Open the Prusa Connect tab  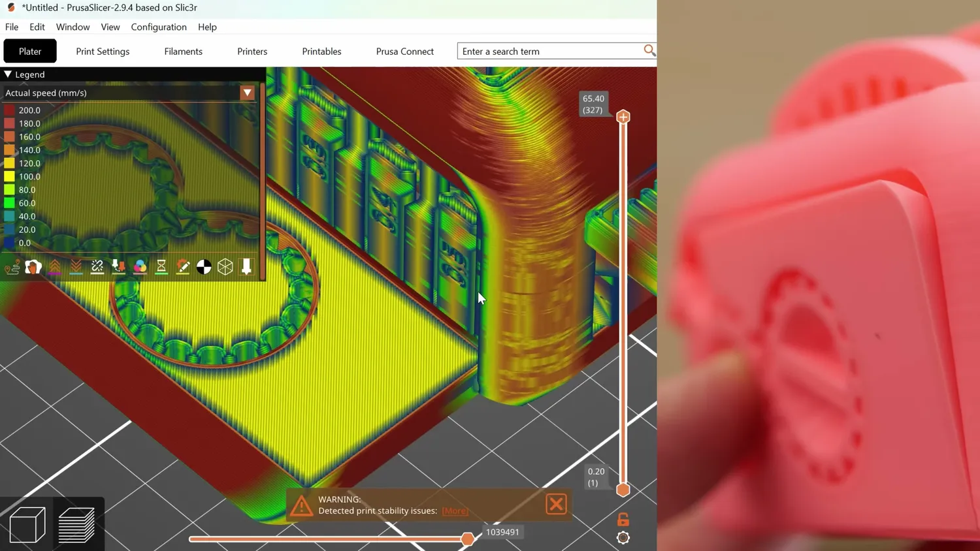[404, 51]
